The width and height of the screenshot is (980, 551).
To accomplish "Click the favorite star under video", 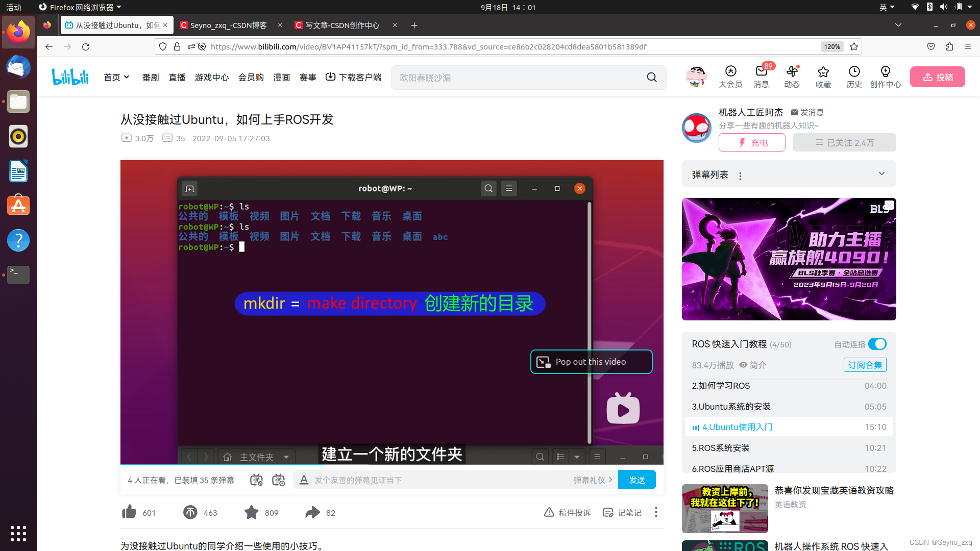I will (x=251, y=512).
